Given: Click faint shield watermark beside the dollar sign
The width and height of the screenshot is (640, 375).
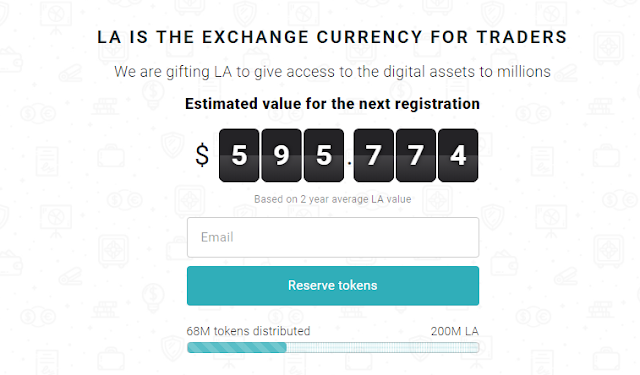Looking at the screenshot, I should coord(173,145).
